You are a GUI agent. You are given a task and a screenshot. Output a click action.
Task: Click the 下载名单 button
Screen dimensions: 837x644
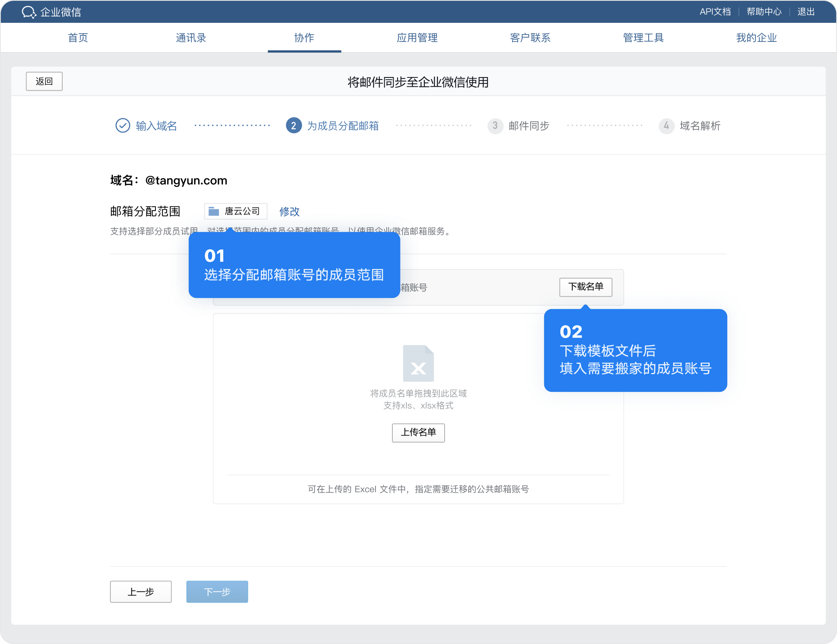(x=585, y=287)
